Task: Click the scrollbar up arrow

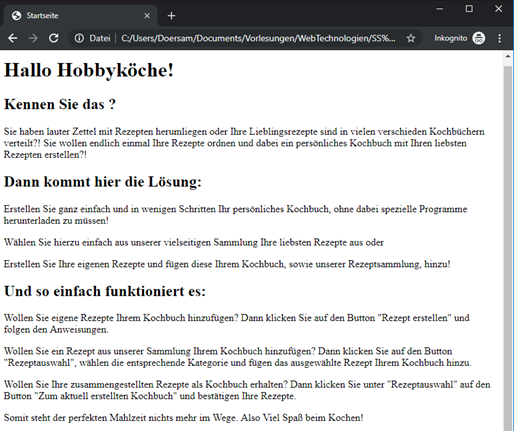Action: (508, 57)
